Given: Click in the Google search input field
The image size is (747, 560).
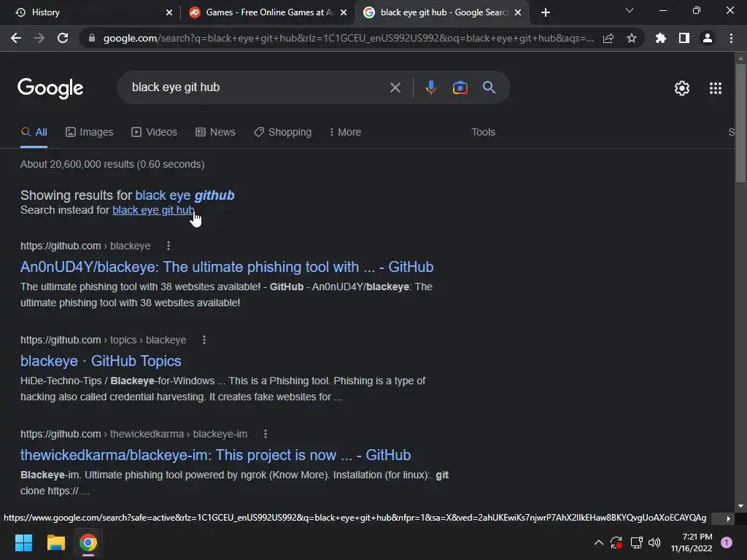Looking at the screenshot, I should 258,87.
